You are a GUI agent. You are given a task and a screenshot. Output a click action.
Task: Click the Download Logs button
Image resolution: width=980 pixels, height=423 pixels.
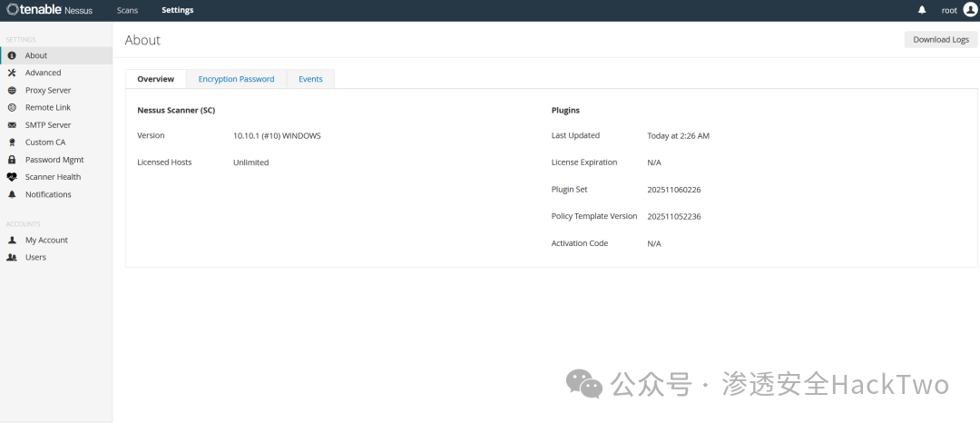tap(941, 39)
